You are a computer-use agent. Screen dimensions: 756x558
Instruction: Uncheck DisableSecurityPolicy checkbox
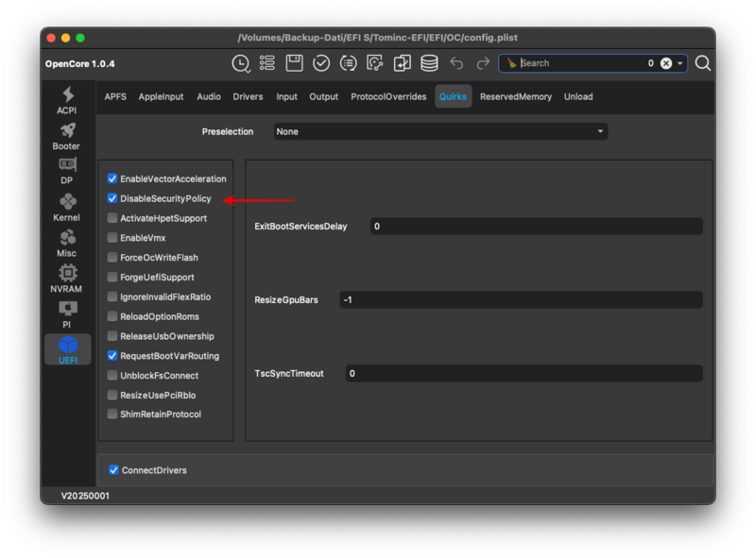pyautogui.click(x=112, y=198)
